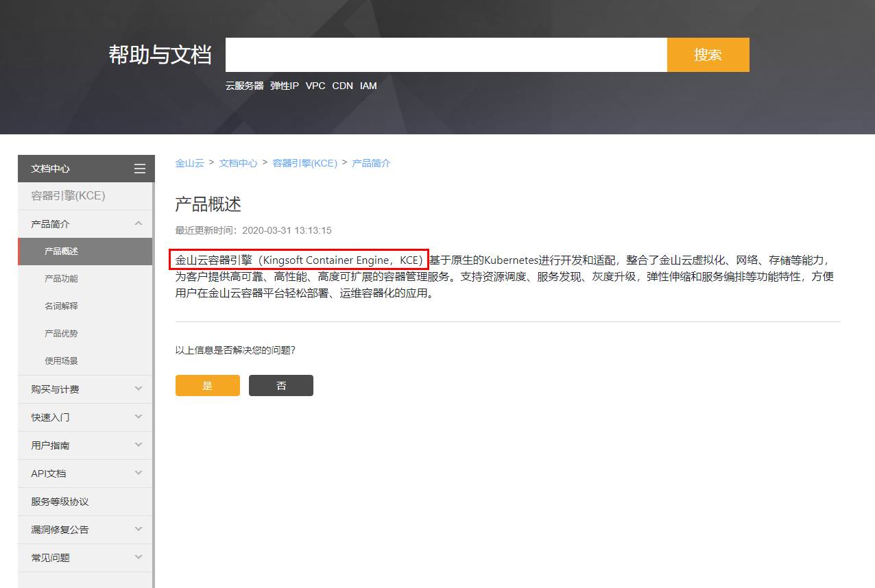
Task: Click the 产品概述 article heading
Action: 208,204
